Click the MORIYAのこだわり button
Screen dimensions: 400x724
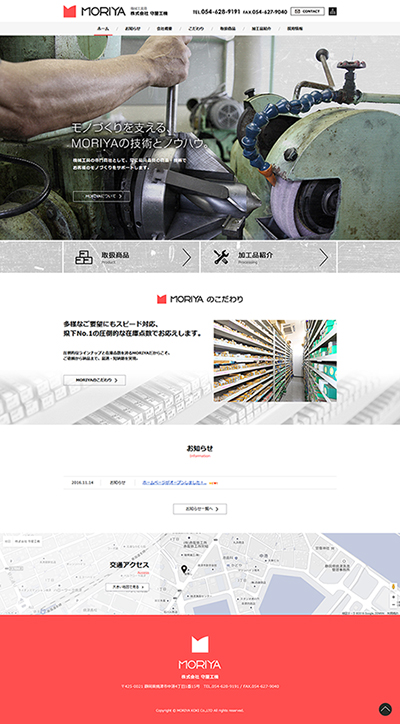click(x=95, y=380)
